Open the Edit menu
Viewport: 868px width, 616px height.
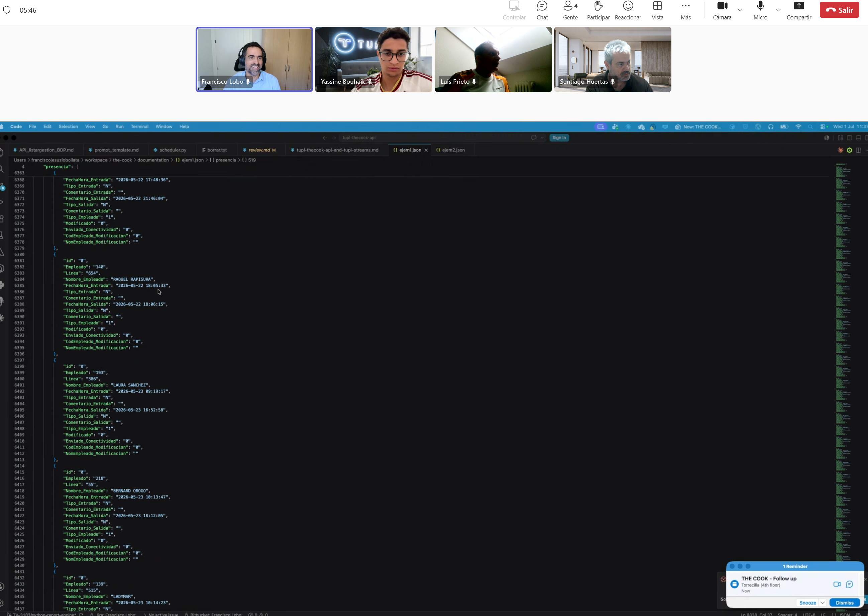[x=47, y=127]
